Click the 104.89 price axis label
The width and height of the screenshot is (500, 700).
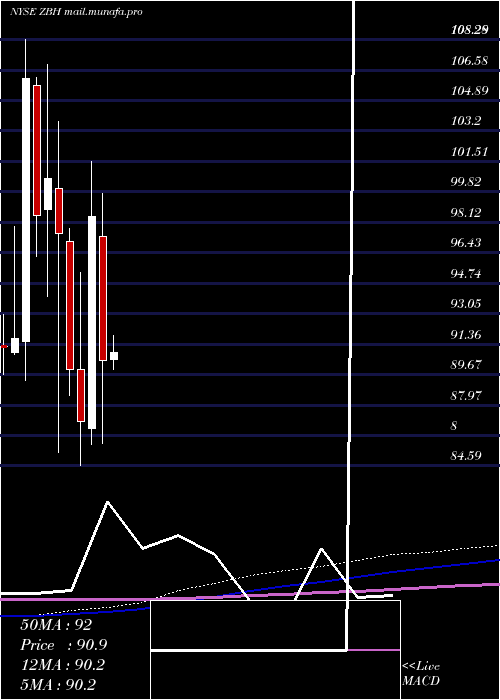(469, 91)
